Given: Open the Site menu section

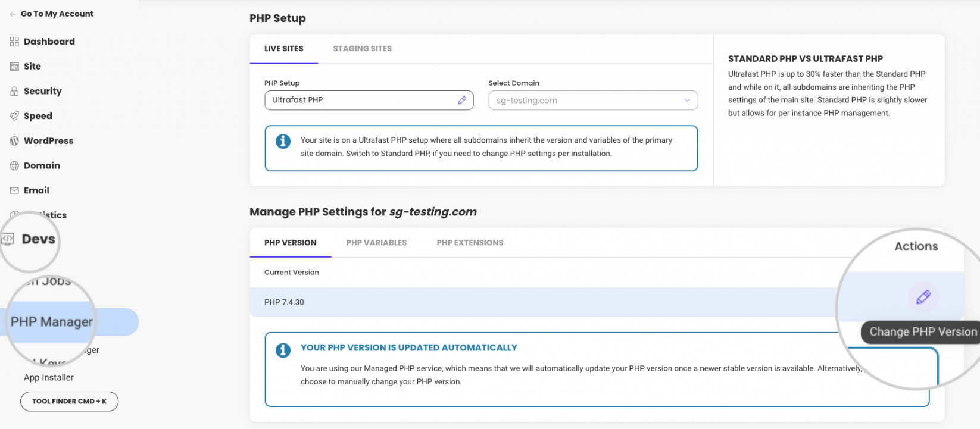Looking at the screenshot, I should [x=32, y=67].
